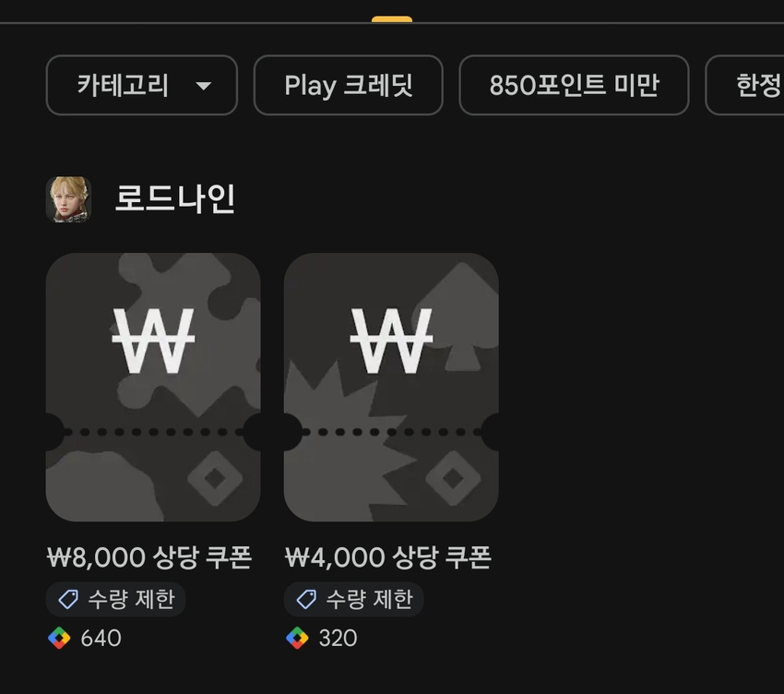This screenshot has height=694, width=784.
Task: Click the Play Points icon next to 320
Action: (297, 638)
